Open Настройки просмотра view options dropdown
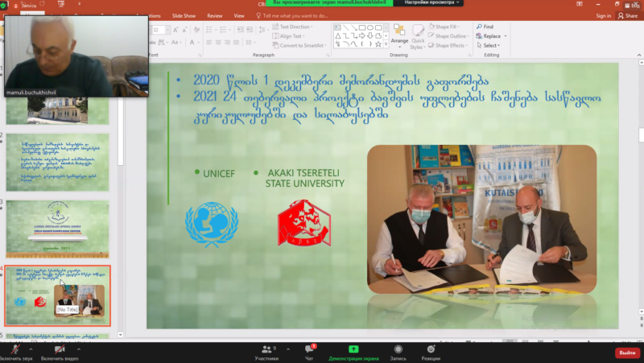644x363 pixels. (431, 2)
